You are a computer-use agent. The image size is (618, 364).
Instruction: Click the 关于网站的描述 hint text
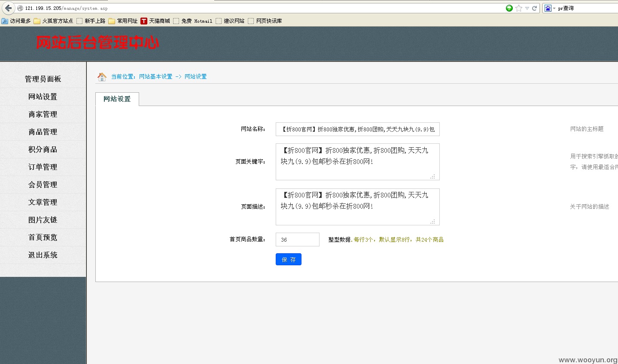(590, 206)
